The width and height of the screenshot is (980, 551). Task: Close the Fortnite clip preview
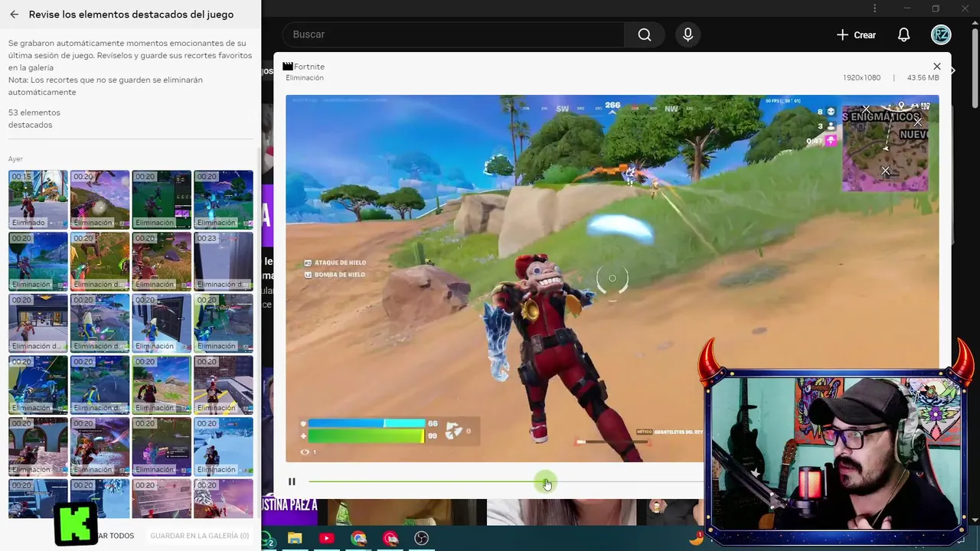coord(937,67)
